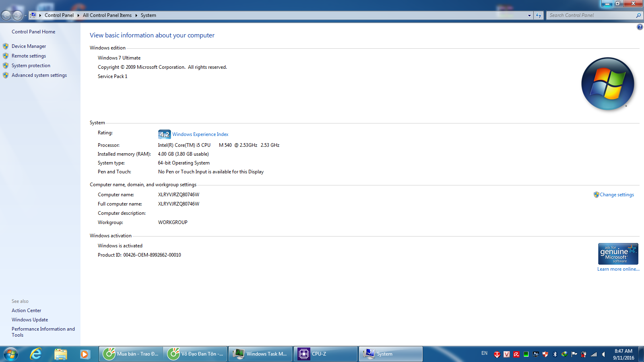This screenshot has width=644, height=362.
Task: Open the Help question mark icon
Action: click(640, 27)
